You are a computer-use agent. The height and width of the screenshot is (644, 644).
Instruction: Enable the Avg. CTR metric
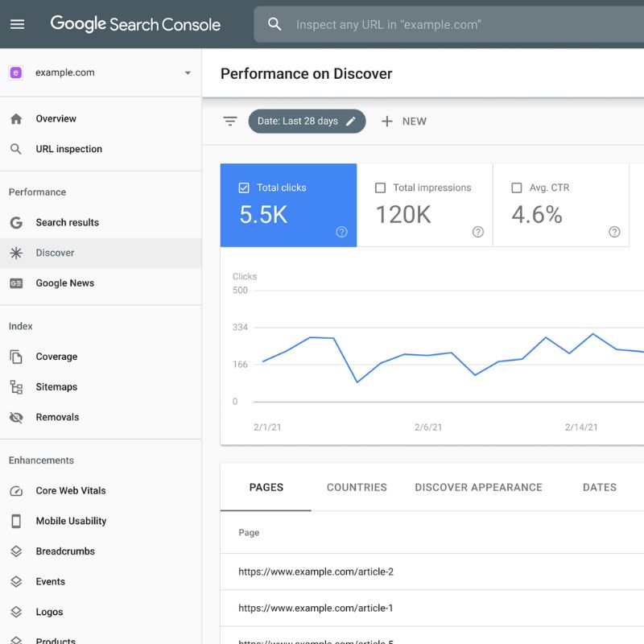pos(517,188)
